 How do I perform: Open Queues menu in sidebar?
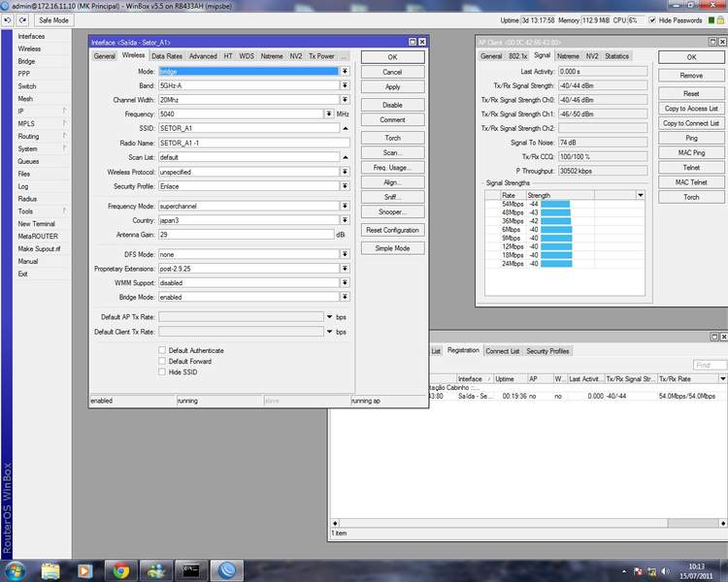pyautogui.click(x=28, y=162)
